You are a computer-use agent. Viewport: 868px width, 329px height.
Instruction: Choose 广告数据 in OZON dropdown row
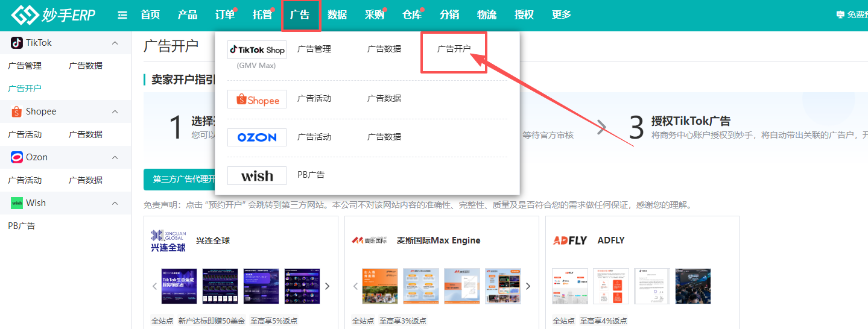[384, 137]
